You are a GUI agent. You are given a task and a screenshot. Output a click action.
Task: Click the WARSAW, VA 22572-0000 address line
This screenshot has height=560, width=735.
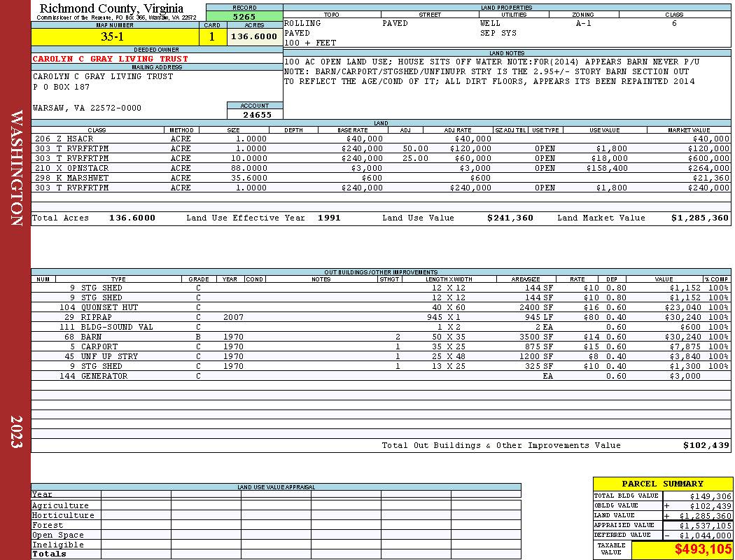click(x=87, y=108)
